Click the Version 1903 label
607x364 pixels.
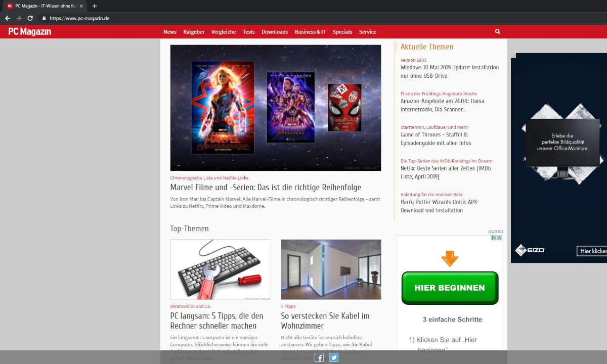coord(413,60)
